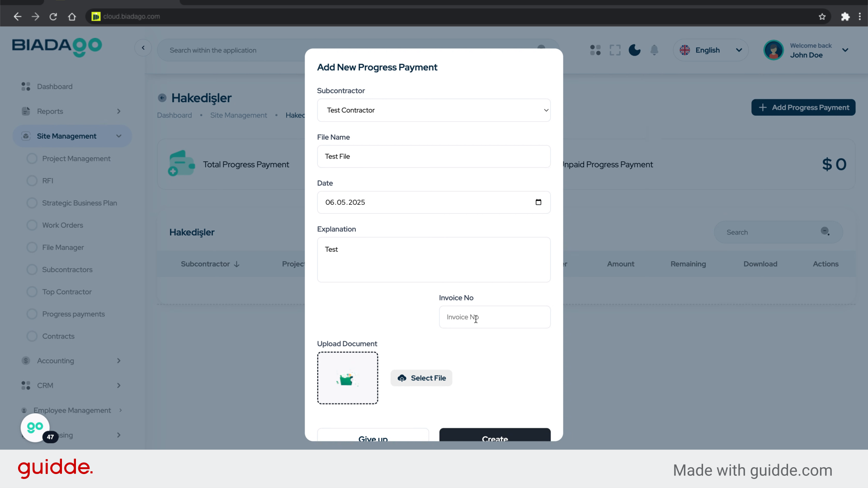Image resolution: width=868 pixels, height=488 pixels.
Task: Collapse sidebar with arrow button
Action: (x=143, y=48)
